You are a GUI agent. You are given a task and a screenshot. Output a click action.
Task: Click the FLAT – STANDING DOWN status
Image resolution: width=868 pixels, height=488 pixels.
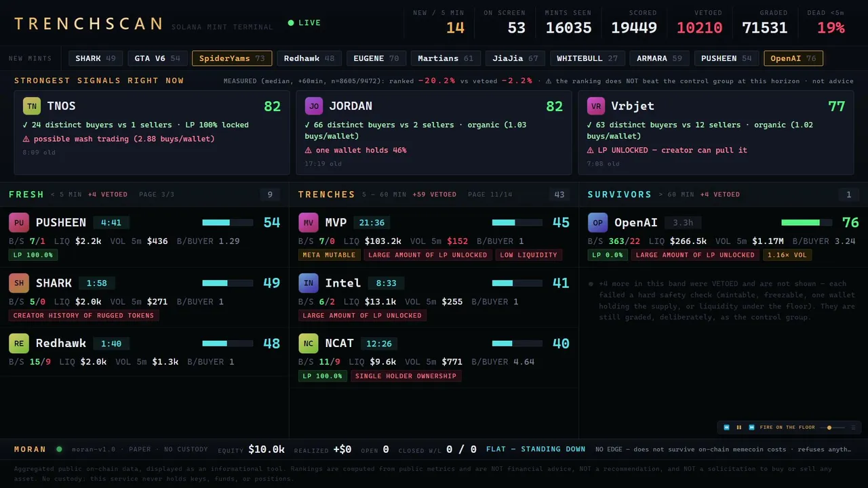[x=536, y=449]
